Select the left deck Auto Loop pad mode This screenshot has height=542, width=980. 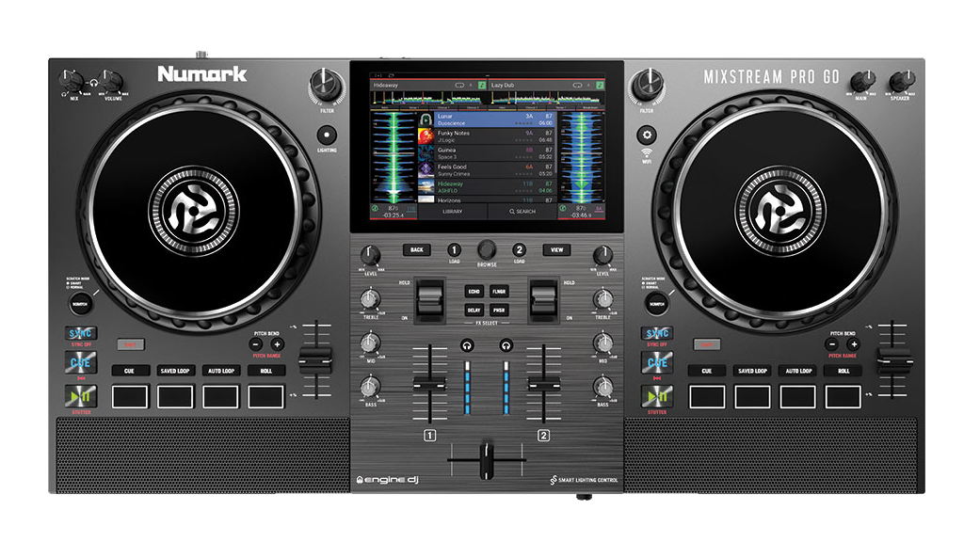[220, 371]
